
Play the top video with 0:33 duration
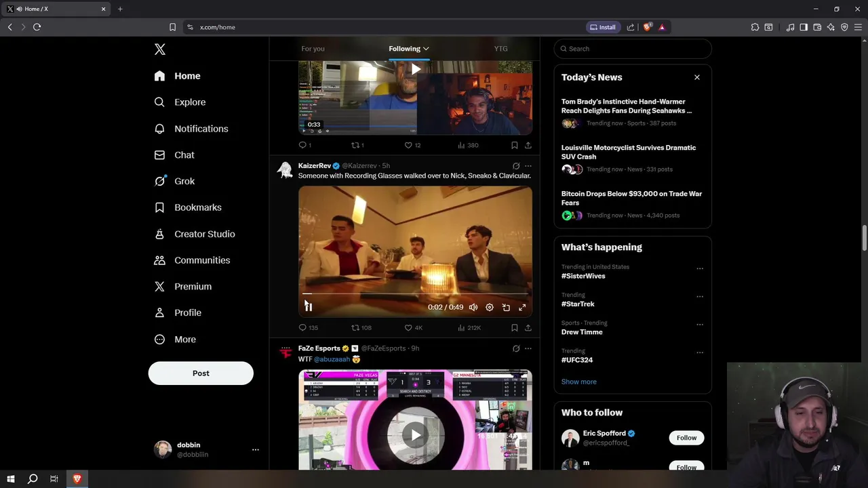[416, 69]
